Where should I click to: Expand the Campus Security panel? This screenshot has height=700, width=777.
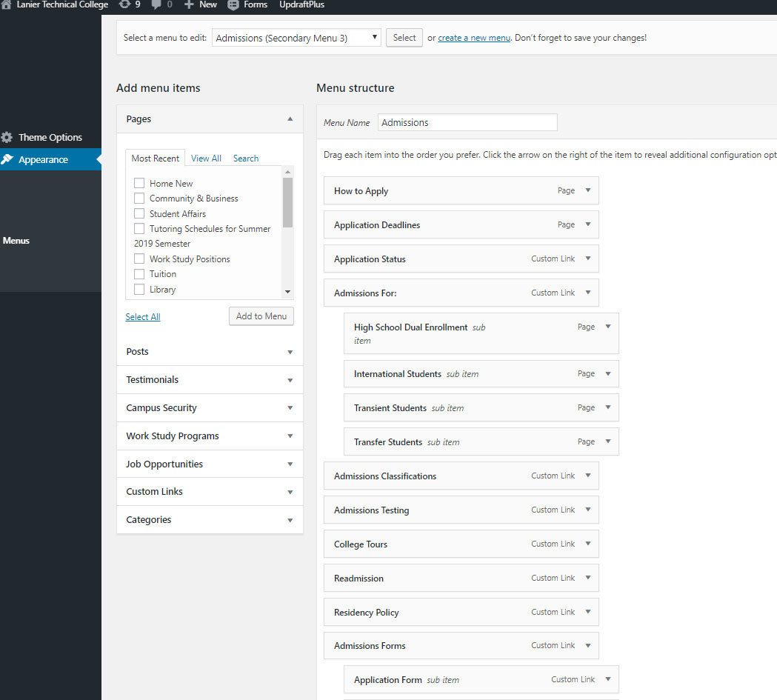[x=290, y=407]
